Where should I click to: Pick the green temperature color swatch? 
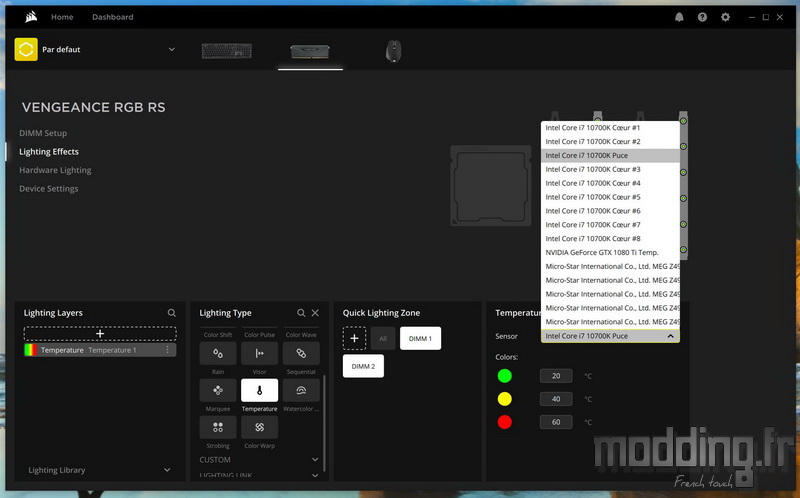[505, 376]
